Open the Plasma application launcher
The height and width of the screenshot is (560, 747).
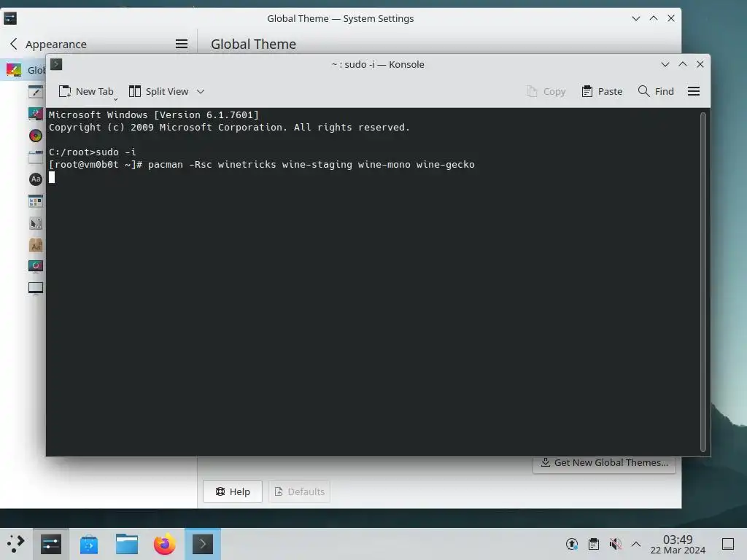(16, 544)
